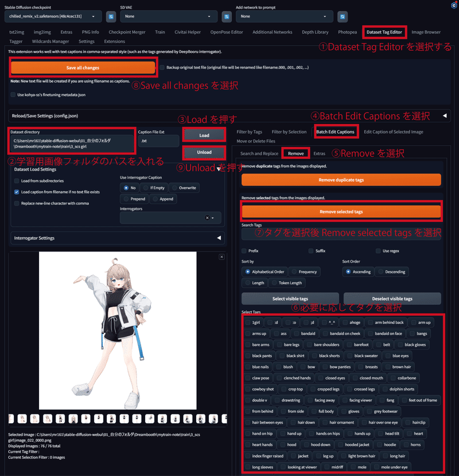Refresh the Add network to prompt list
Image resolution: width=459 pixels, height=476 pixels.
(343, 17)
